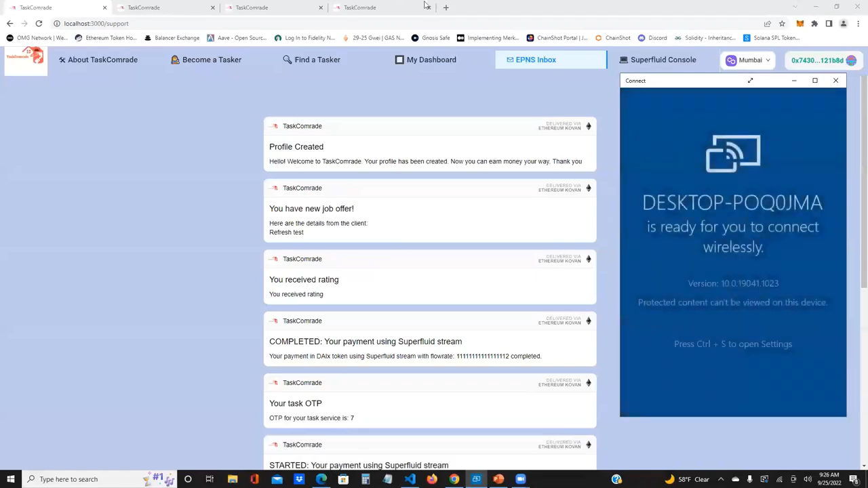Share this page icon in address bar
The height and width of the screenshot is (488, 868).
point(767,23)
